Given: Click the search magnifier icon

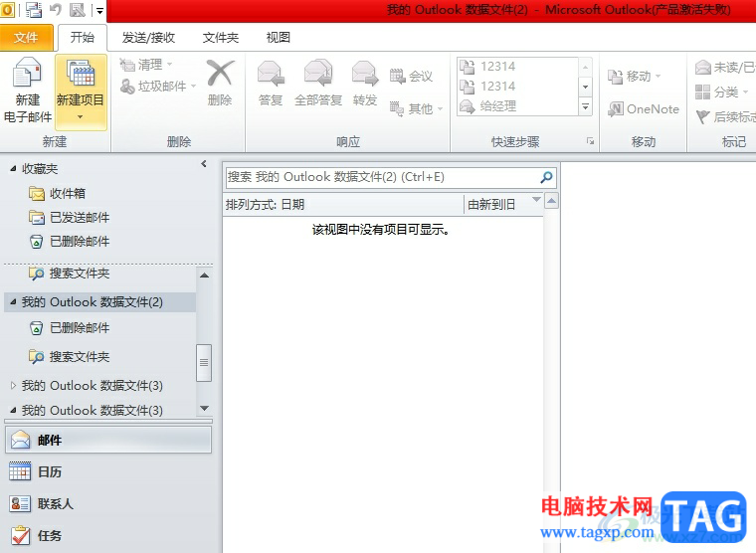Looking at the screenshot, I should pos(546,177).
